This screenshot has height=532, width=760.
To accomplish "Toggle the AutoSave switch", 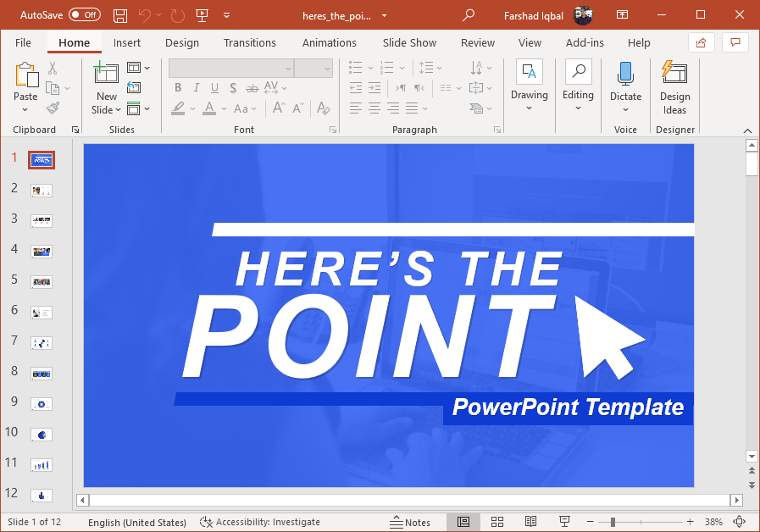I will pyautogui.click(x=84, y=15).
